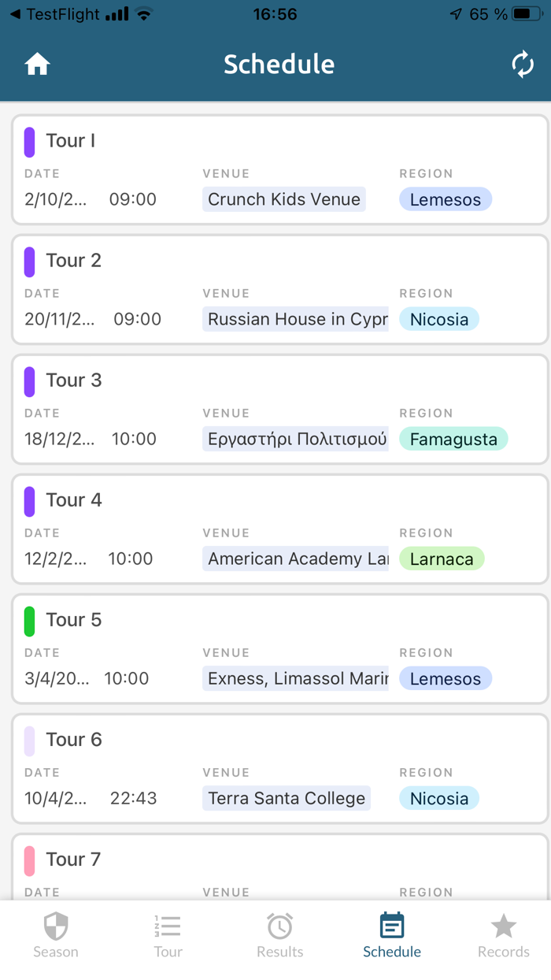Open the Lemesos region tag on Tour 1
This screenshot has height=980, width=551.
point(446,199)
